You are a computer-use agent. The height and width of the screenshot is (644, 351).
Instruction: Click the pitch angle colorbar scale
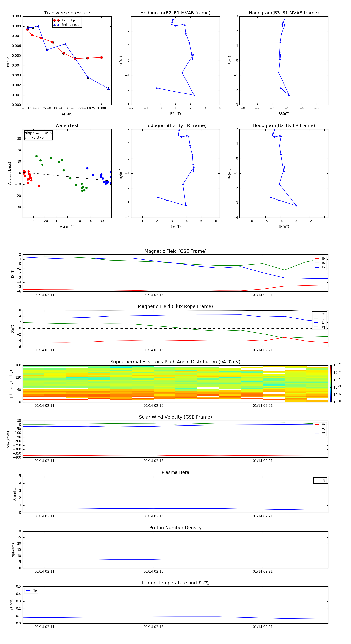tap(331, 384)
